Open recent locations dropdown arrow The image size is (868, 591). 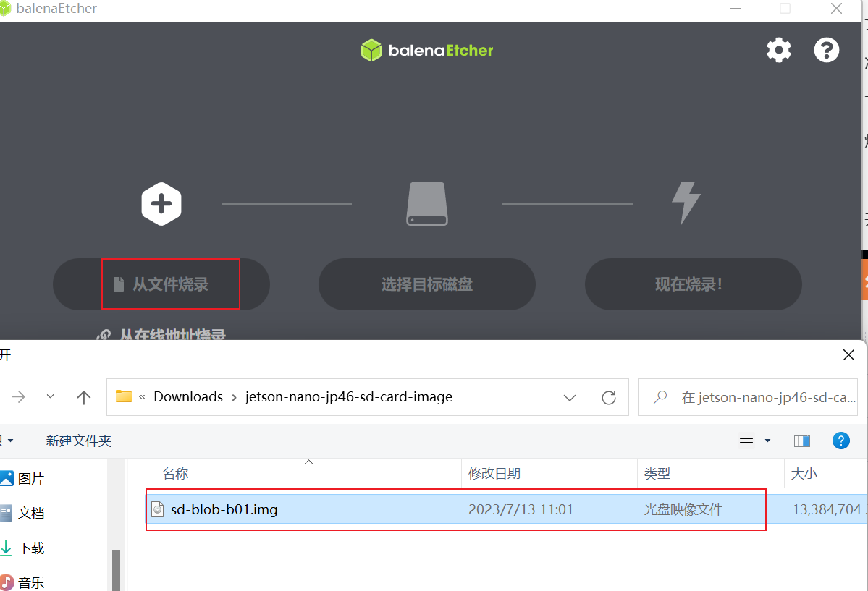(x=51, y=396)
